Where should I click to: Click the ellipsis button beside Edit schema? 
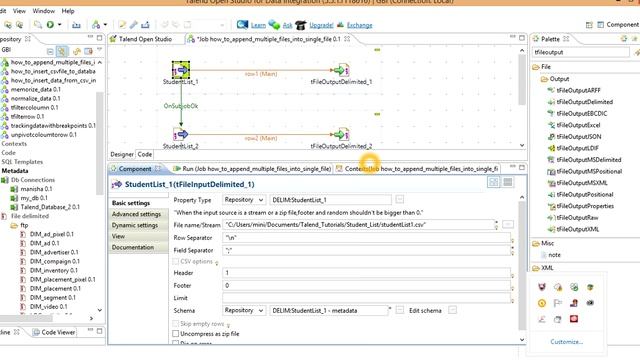[x=452, y=311]
